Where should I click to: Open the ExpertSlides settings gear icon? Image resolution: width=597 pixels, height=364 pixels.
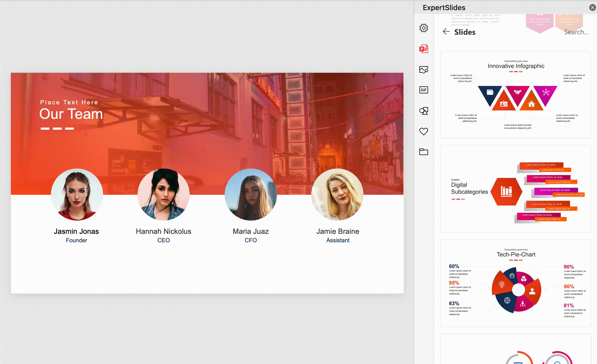423,28
